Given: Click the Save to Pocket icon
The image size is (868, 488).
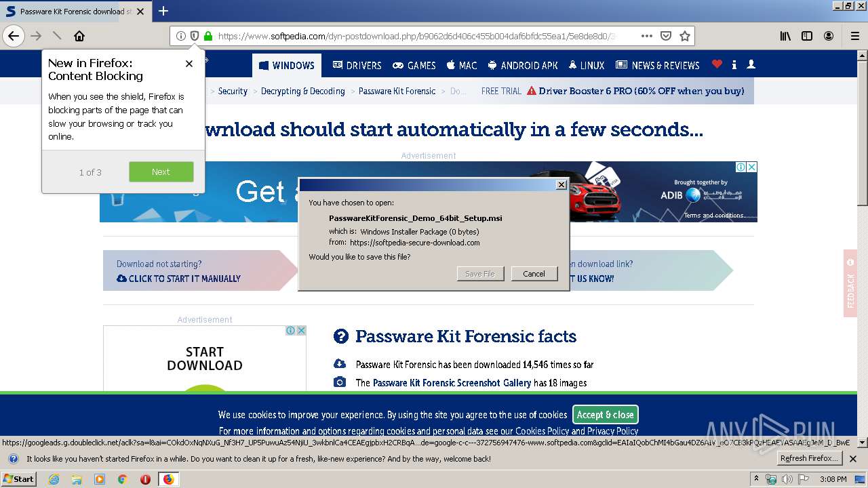Looking at the screenshot, I should [x=666, y=36].
